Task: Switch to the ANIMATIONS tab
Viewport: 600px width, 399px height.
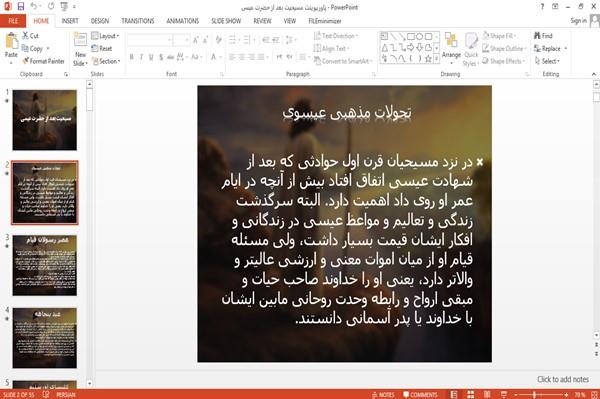Action: (x=183, y=21)
